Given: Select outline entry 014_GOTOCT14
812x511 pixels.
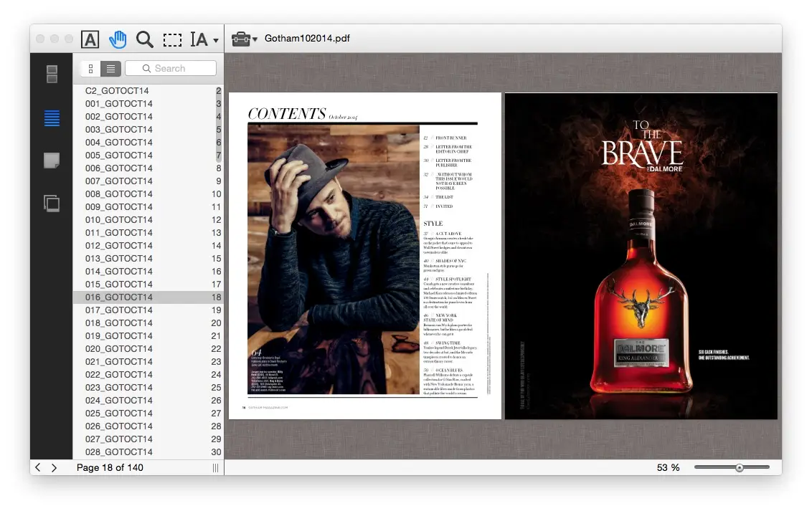Looking at the screenshot, I should tap(148, 272).
